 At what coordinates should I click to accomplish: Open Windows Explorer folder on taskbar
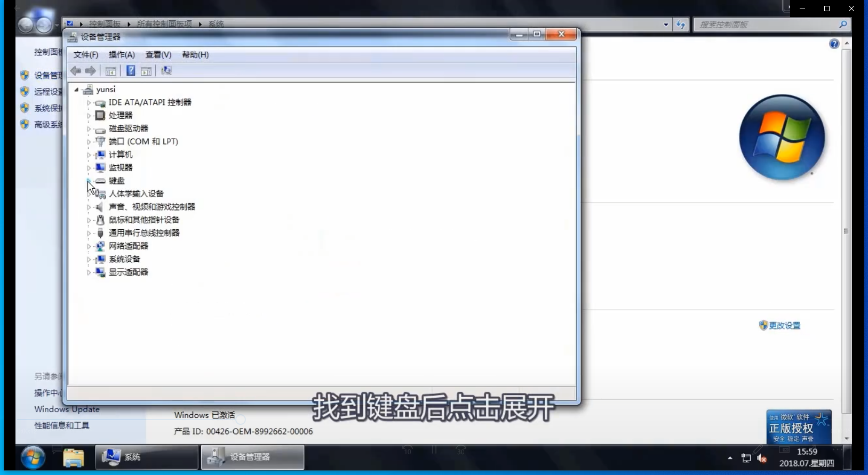(74, 458)
